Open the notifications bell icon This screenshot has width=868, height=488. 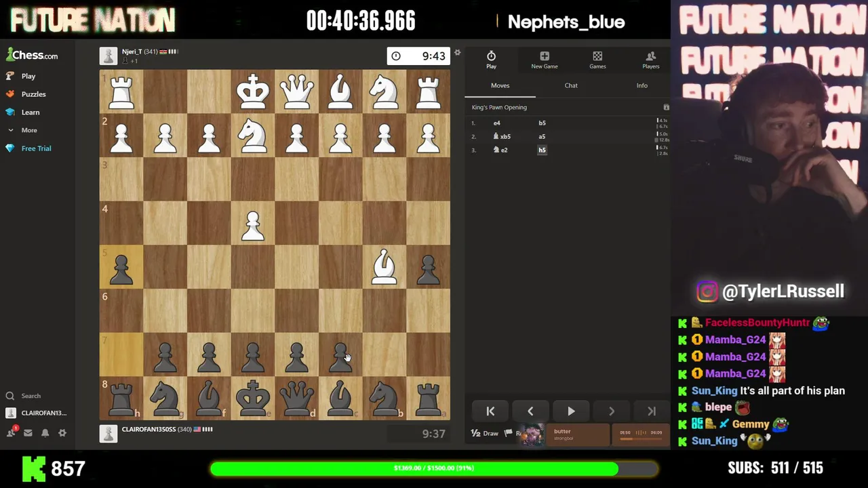[45, 433]
